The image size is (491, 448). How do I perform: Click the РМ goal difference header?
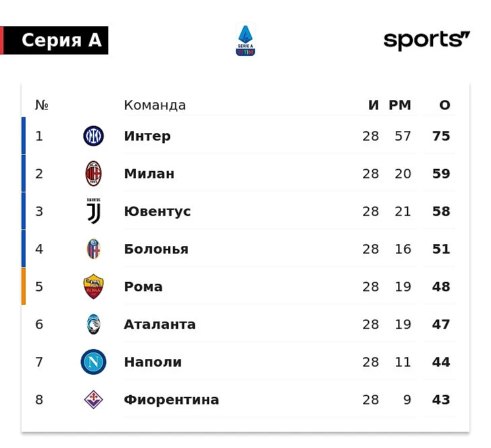400,105
